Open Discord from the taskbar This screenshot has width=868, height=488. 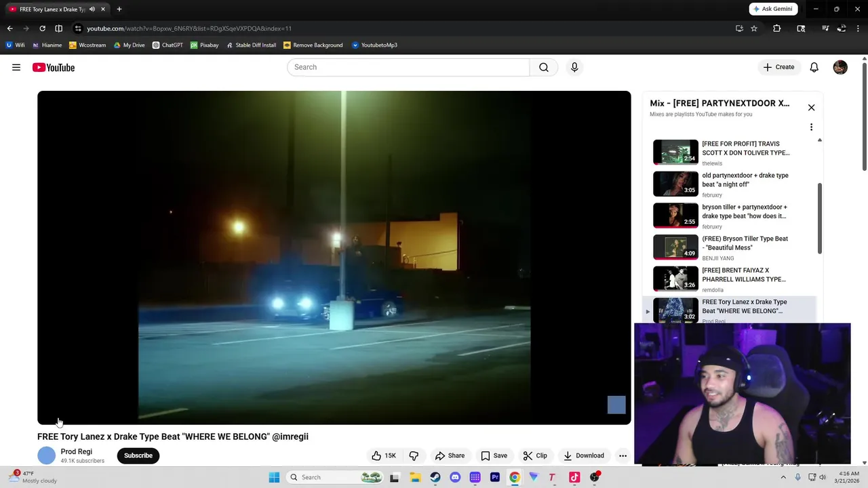pos(455,477)
